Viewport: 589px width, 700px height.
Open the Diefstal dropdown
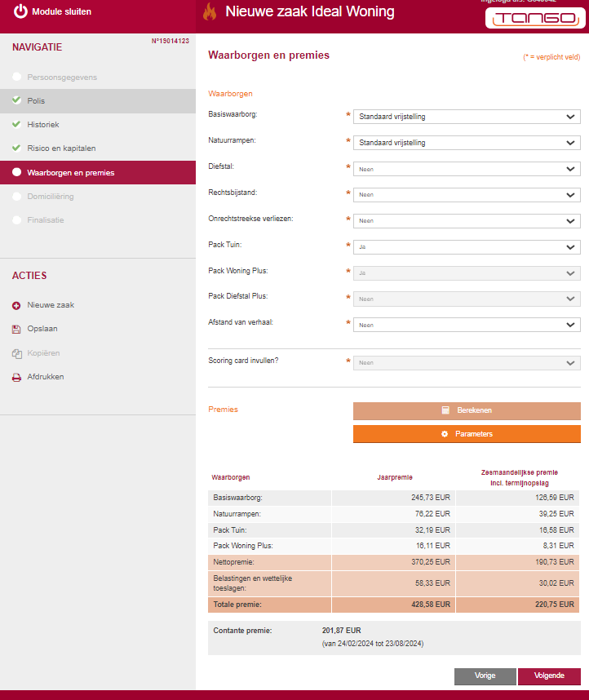467,169
